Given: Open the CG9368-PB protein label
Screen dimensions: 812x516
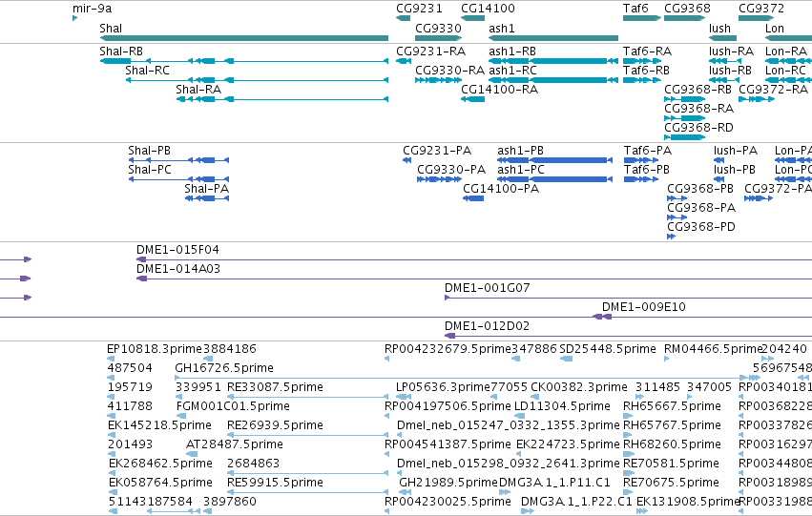Looking at the screenshot, I should coord(700,189).
